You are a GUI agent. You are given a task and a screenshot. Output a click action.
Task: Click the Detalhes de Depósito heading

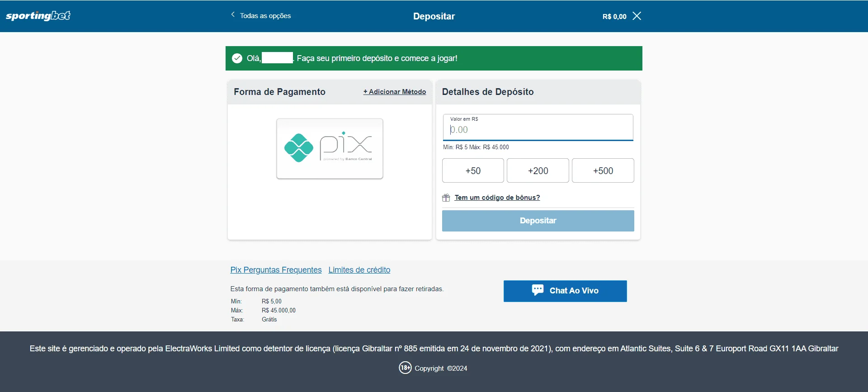click(488, 92)
